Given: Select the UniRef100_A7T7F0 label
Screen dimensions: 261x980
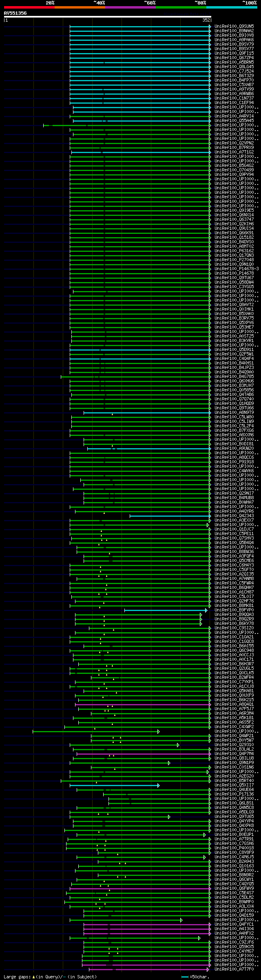Looking at the screenshot, I should click(x=234, y=969).
